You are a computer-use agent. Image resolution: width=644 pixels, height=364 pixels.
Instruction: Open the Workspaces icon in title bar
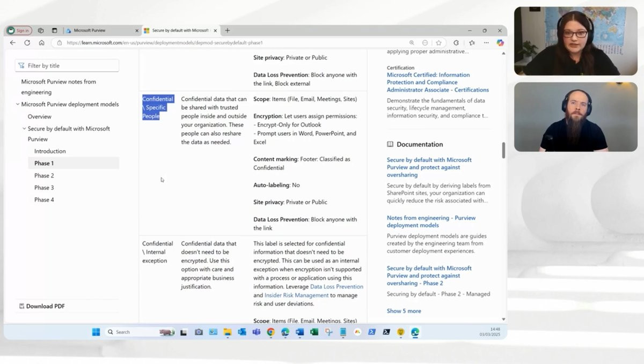click(x=41, y=31)
